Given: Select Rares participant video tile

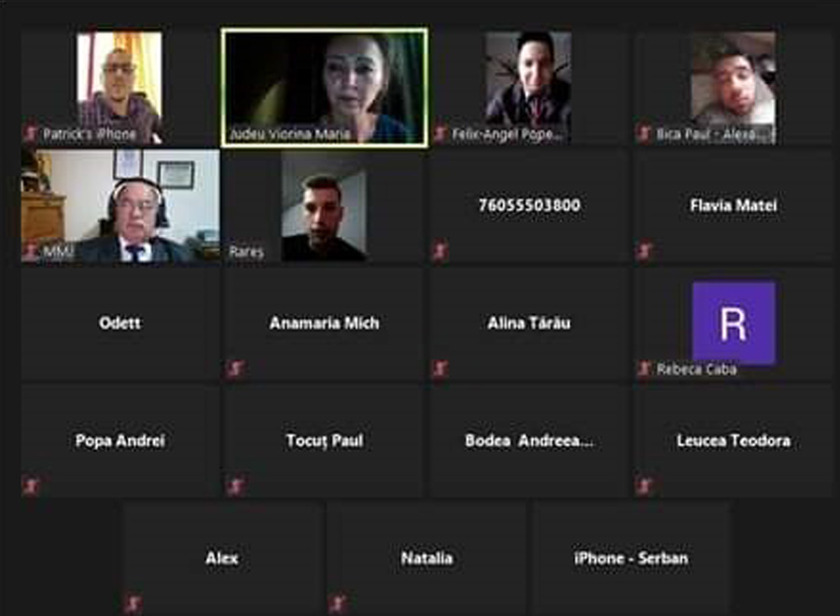Looking at the screenshot, I should coord(324,206).
